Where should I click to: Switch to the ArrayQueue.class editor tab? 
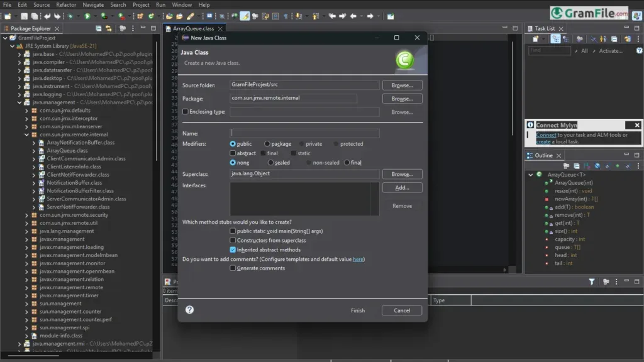194,28
